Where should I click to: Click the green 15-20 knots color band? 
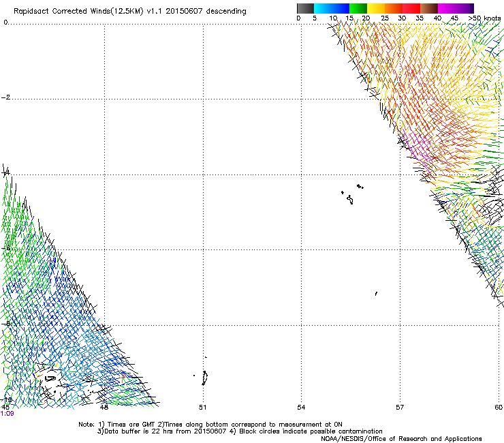pos(358,8)
